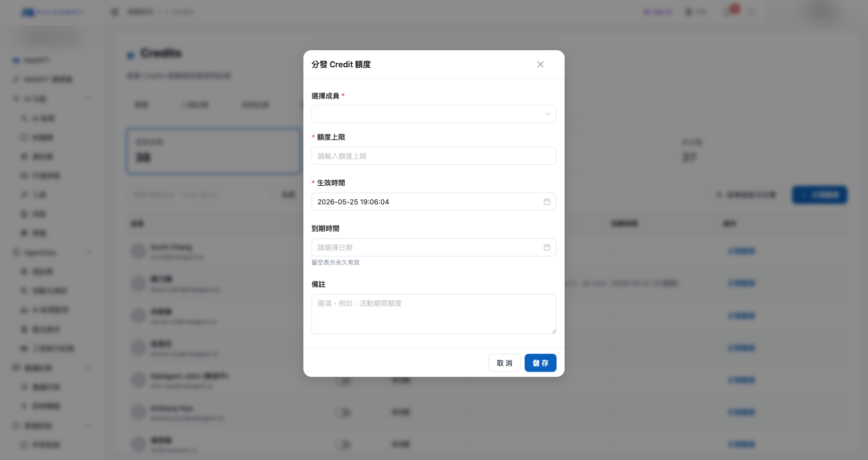Image resolution: width=868 pixels, height=460 pixels.
Task: Click the 取消 button
Action: [504, 363]
